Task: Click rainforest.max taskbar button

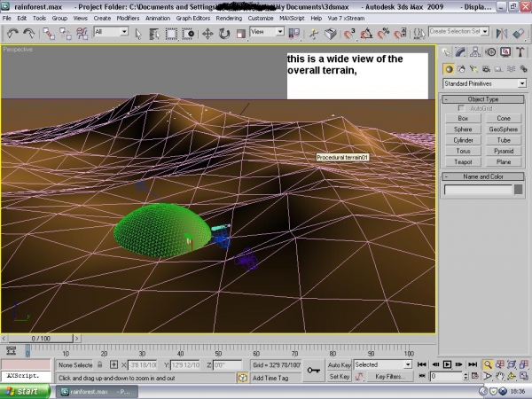Action: pyautogui.click(x=97, y=392)
